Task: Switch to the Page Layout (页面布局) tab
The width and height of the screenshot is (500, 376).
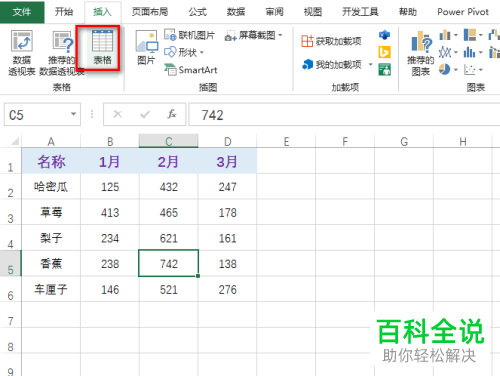Action: (x=150, y=12)
